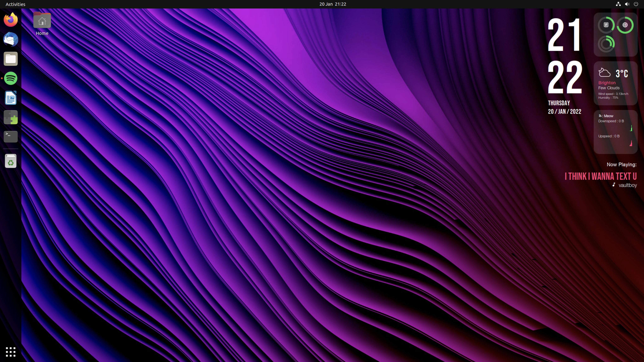Click the date '20 / JAN / 2022'

coord(565,112)
